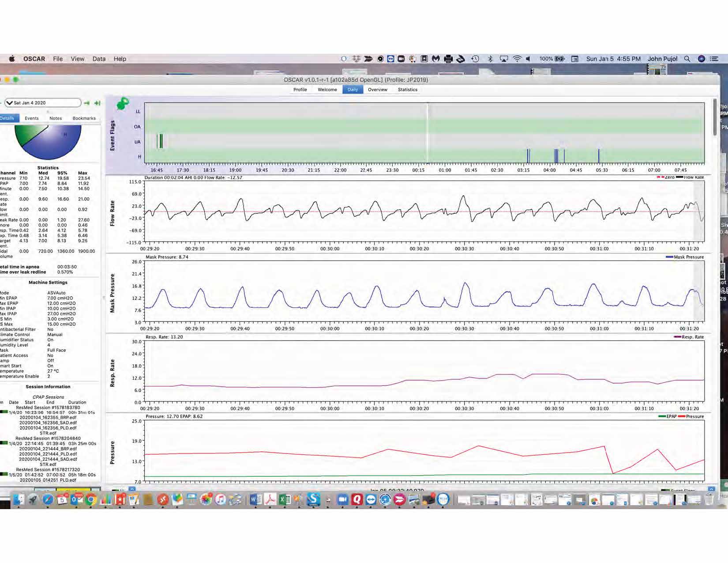Open Adobe Acrobat from the dock
Screen dimensions: 728x563
[x=270, y=499]
